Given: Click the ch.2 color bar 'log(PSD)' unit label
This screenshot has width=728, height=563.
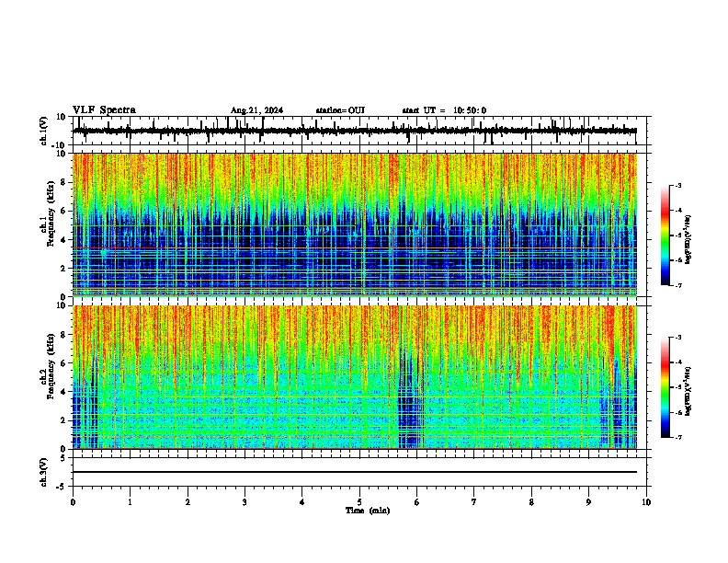Looking at the screenshot, I should [688, 391].
